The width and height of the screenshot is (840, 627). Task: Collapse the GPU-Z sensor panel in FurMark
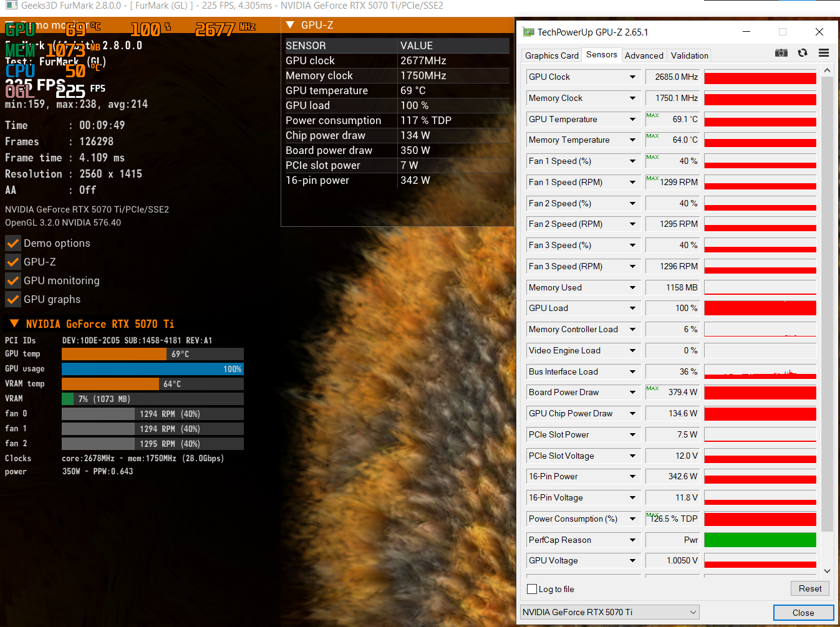pos(290,25)
